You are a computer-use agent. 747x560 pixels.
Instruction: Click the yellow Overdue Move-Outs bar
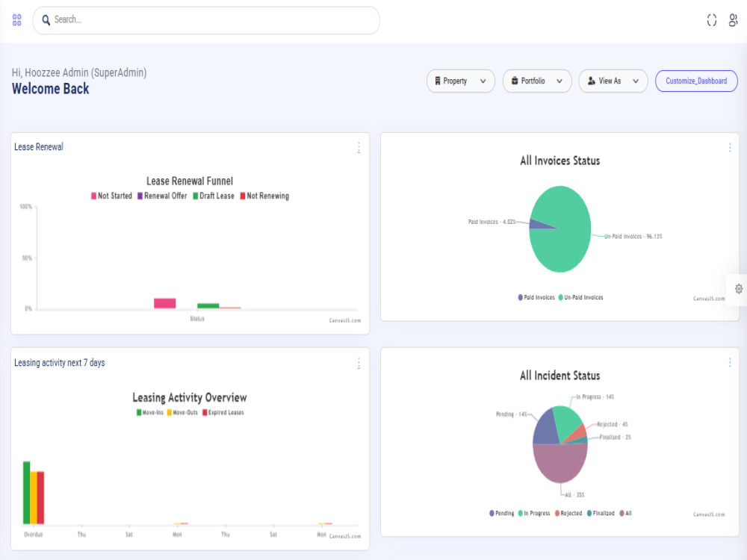34,497
